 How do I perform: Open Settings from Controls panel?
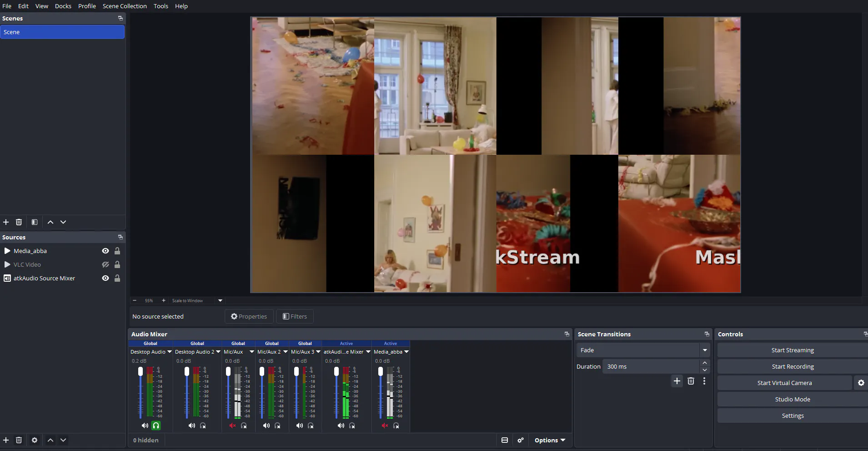tap(793, 416)
